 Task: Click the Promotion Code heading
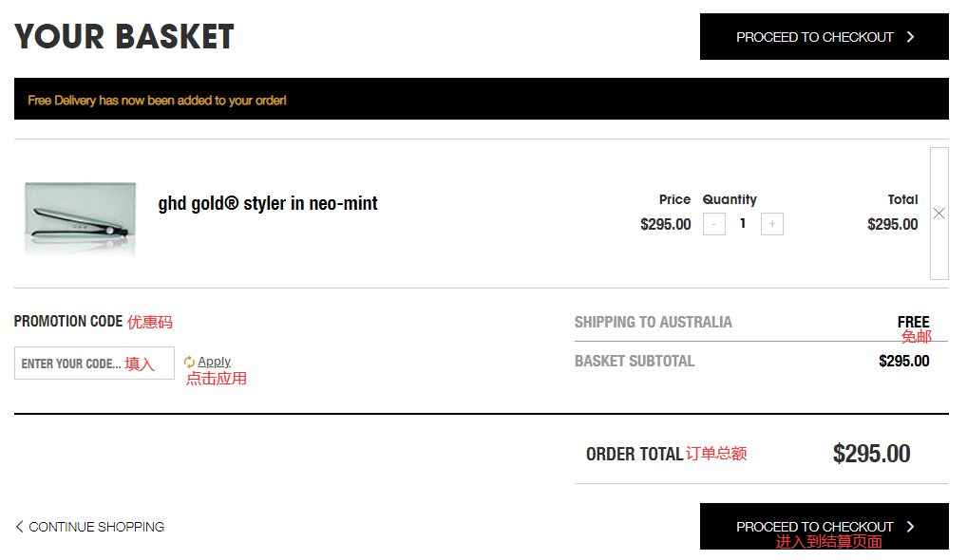point(68,322)
